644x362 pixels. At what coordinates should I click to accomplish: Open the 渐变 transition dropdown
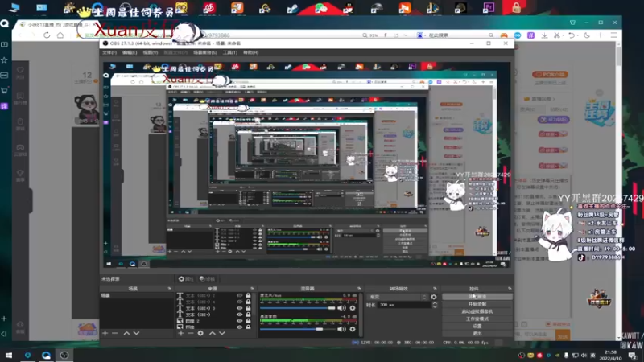[x=398, y=297]
